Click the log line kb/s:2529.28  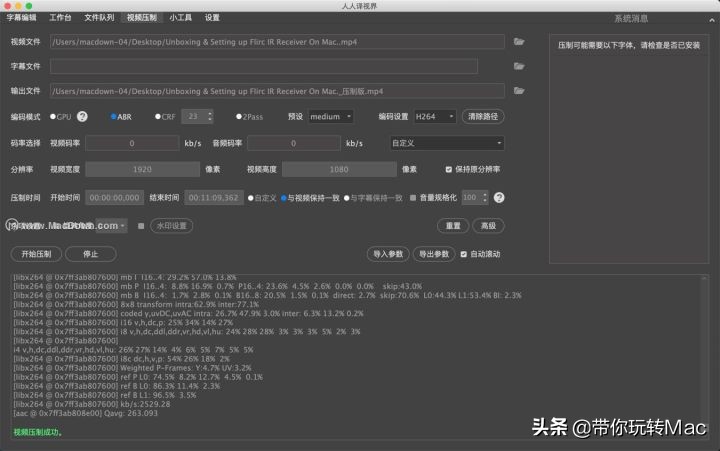click(92, 404)
